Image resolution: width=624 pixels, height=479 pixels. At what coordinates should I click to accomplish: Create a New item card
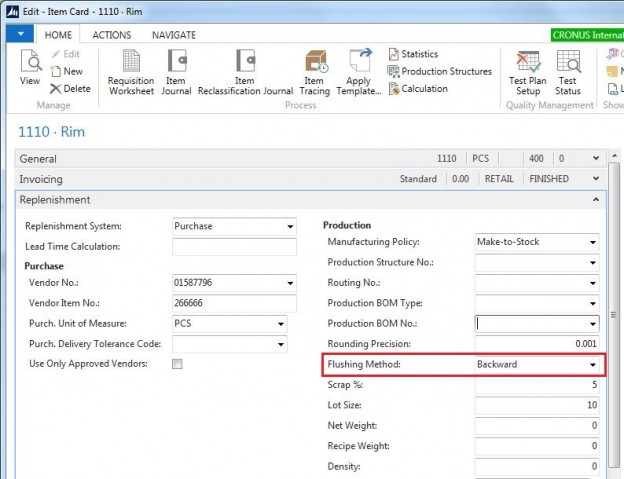point(66,72)
